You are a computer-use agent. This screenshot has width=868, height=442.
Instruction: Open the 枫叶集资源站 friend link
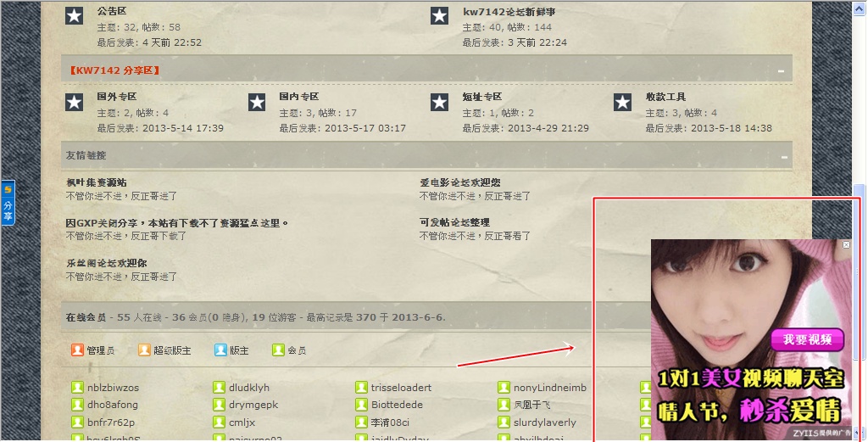point(97,182)
